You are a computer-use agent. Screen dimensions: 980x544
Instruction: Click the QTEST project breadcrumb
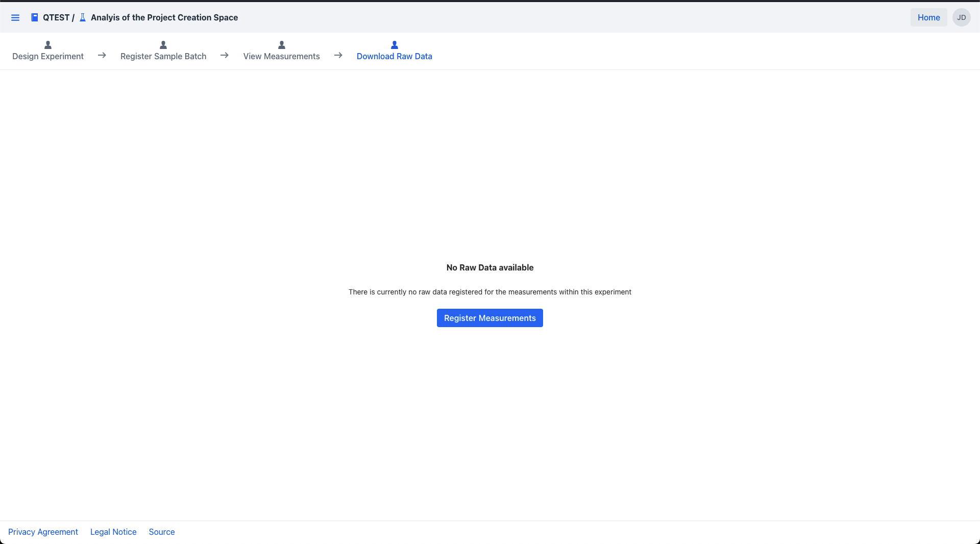pos(56,18)
